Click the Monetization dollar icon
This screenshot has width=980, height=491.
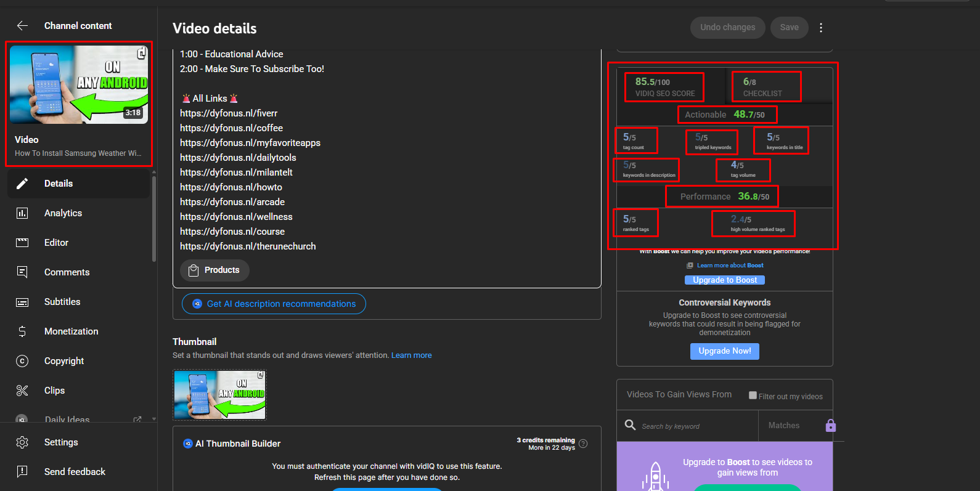pos(22,331)
